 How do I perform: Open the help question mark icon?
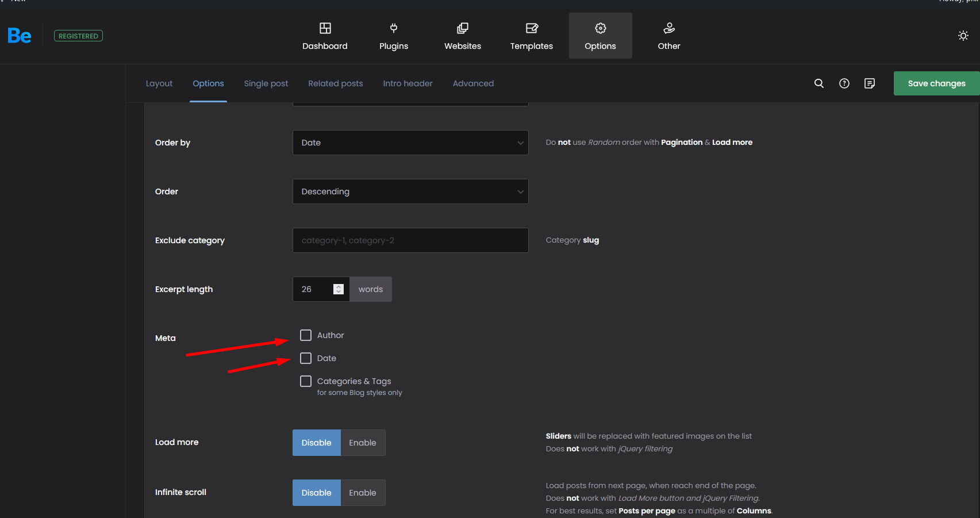844,83
